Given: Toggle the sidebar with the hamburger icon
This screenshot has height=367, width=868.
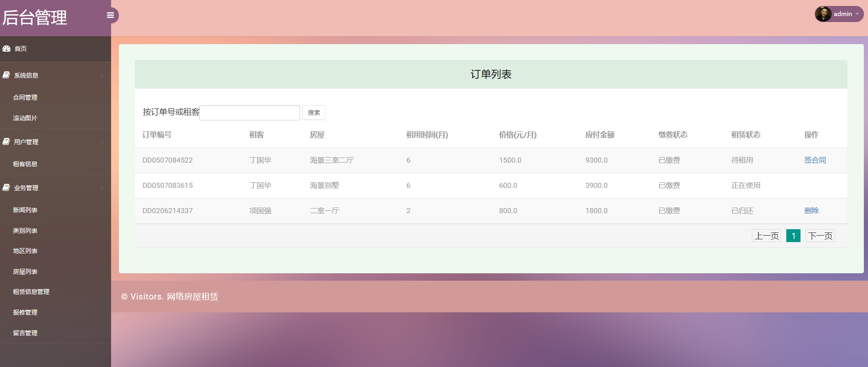Looking at the screenshot, I should click(x=110, y=15).
